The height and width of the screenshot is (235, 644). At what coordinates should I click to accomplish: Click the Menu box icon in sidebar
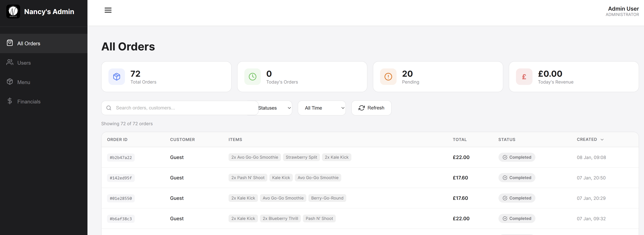click(10, 82)
